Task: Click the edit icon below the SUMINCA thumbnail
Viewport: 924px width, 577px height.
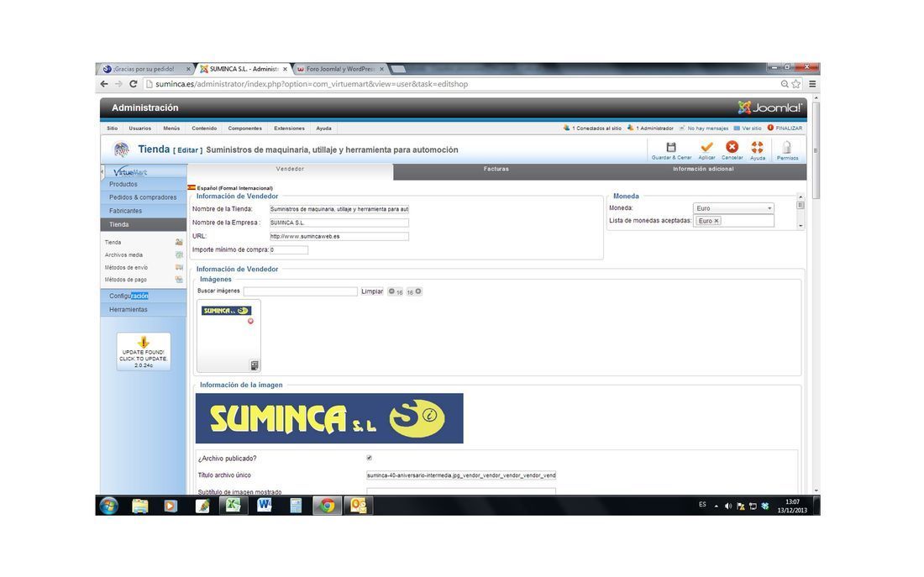Action: click(254, 365)
